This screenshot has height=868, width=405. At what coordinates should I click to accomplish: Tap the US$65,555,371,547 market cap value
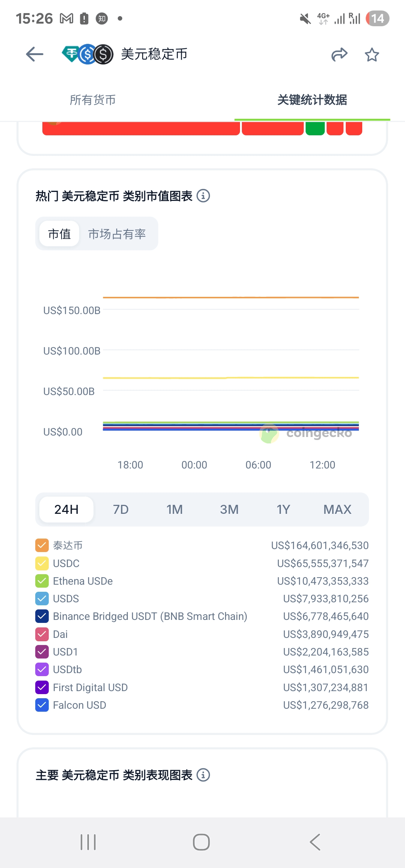[323, 563]
